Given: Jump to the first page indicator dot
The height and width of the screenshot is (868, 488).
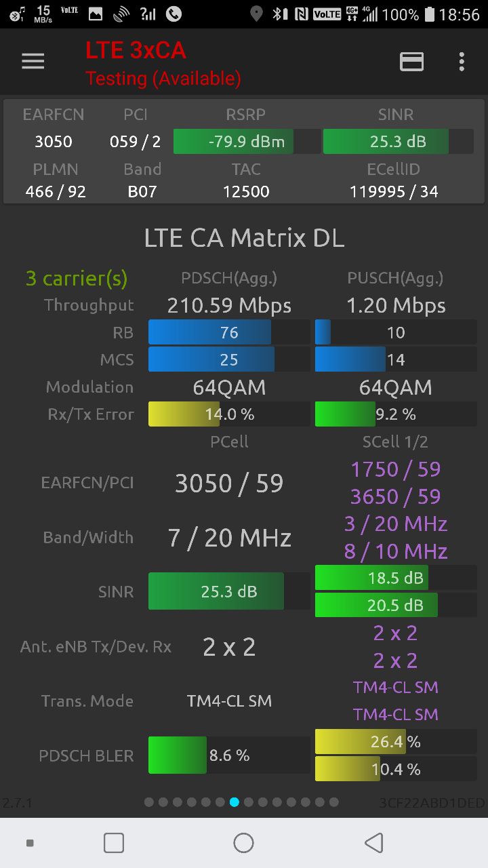Looking at the screenshot, I should [x=149, y=802].
